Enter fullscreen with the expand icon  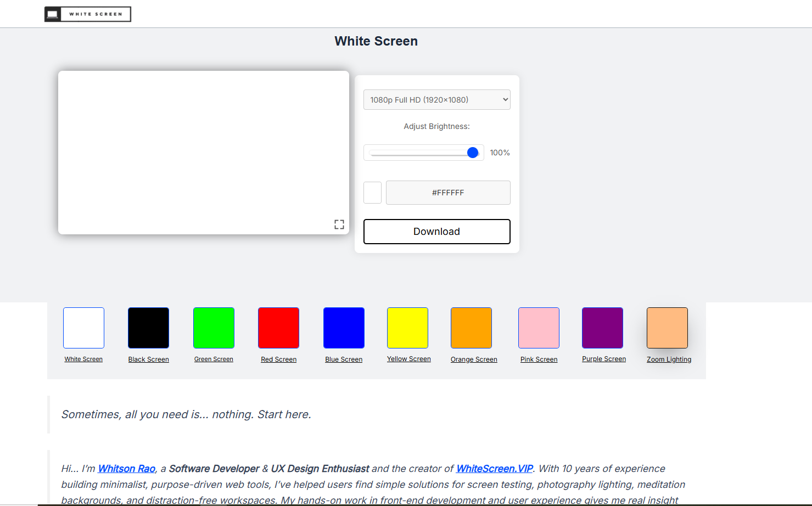click(339, 224)
